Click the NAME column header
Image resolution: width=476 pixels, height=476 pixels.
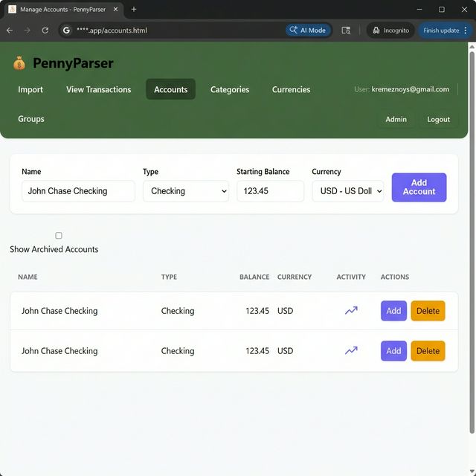coord(28,277)
